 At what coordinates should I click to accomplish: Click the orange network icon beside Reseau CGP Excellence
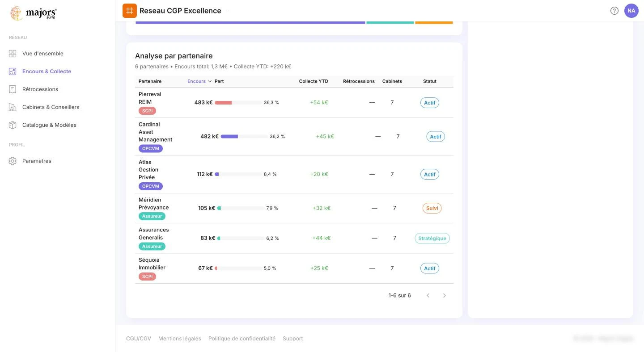[x=130, y=11]
